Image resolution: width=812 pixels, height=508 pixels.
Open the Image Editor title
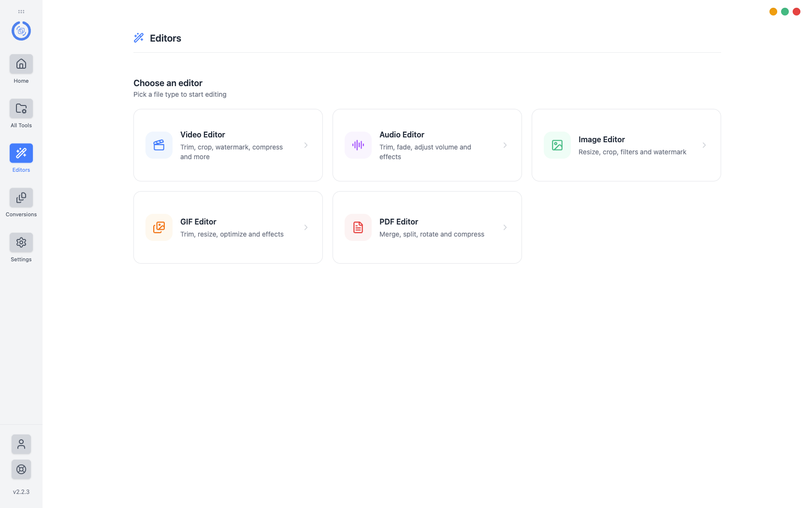coord(602,139)
